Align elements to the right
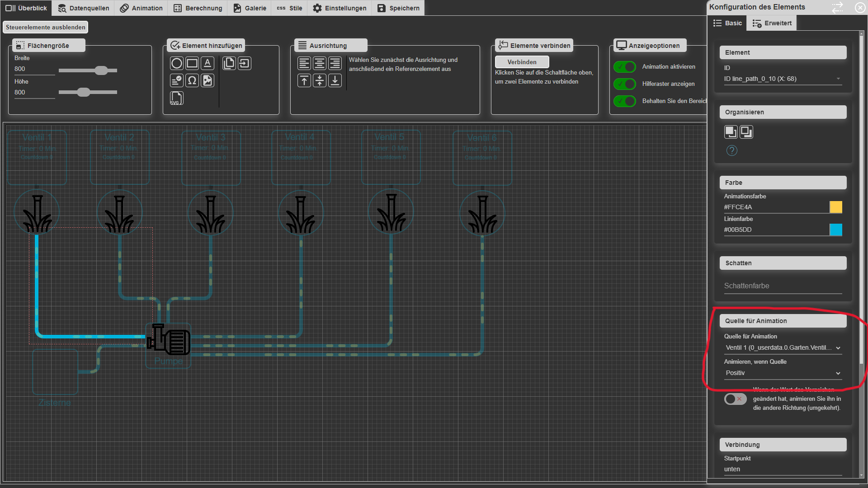Viewport: 868px width, 488px height. click(335, 63)
